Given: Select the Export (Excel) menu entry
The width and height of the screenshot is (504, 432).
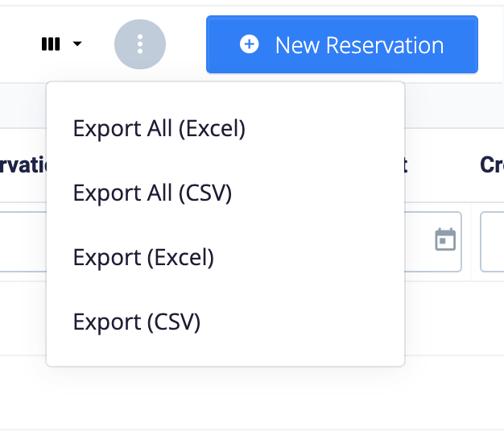Looking at the screenshot, I should click(143, 257).
